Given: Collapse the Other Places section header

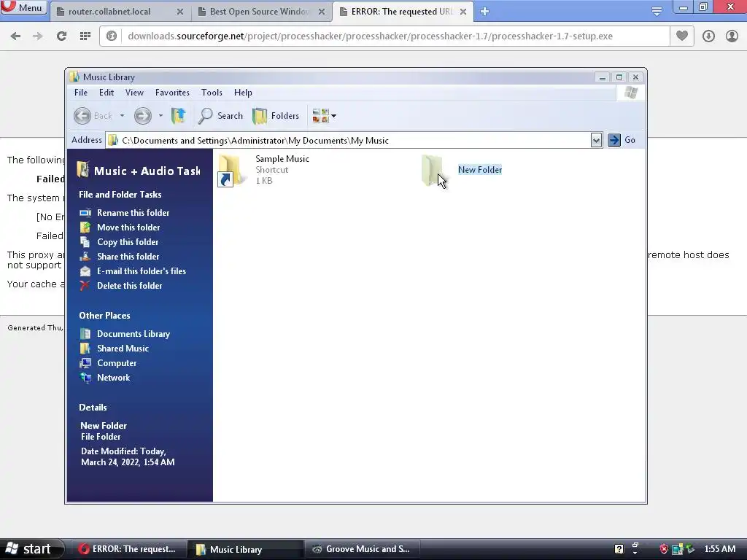Looking at the screenshot, I should coord(104,316).
